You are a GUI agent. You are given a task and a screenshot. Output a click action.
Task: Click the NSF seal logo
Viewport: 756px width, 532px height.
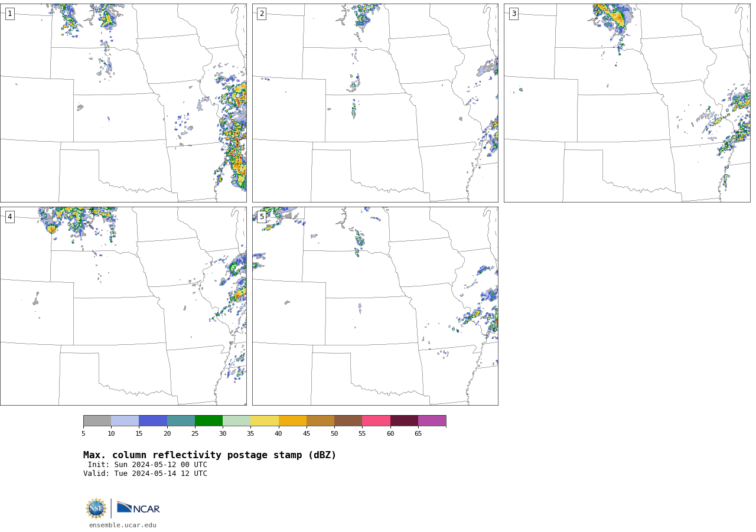coord(96,508)
